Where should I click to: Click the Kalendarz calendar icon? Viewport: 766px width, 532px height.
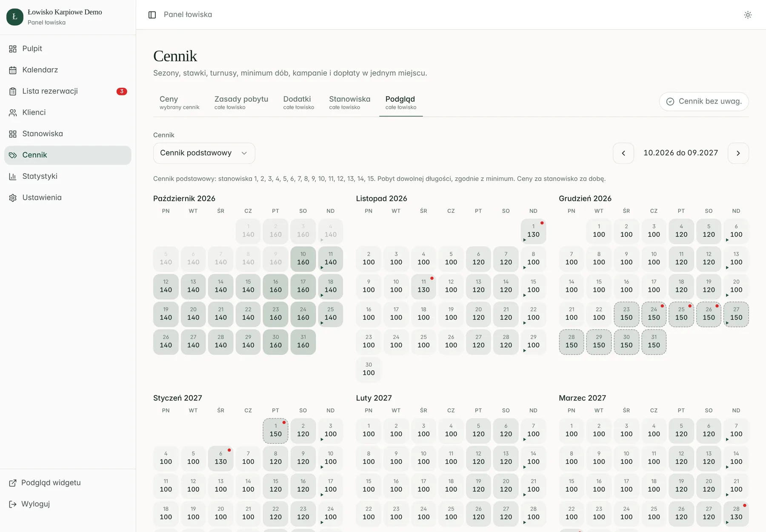tap(13, 70)
